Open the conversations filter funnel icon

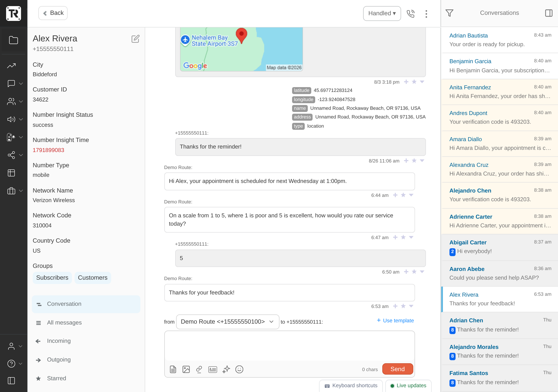(x=449, y=13)
